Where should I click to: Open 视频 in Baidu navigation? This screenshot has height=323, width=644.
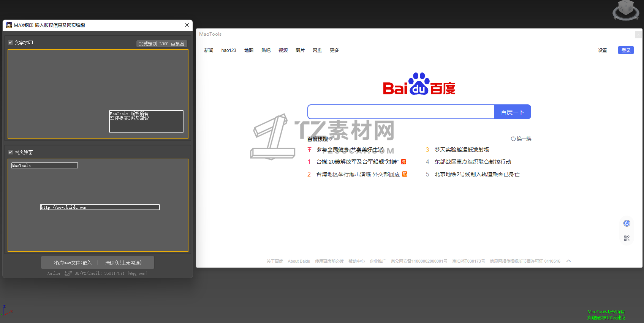pos(283,50)
